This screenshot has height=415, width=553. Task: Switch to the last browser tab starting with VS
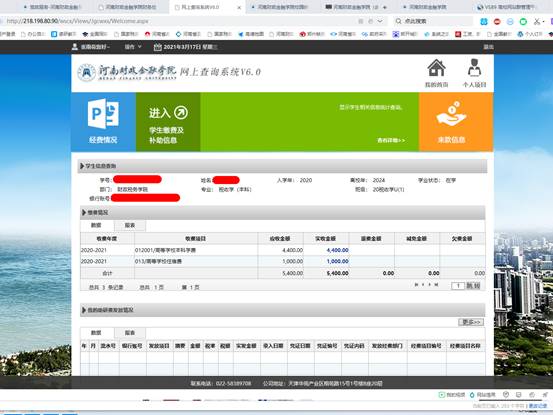[x=508, y=7]
